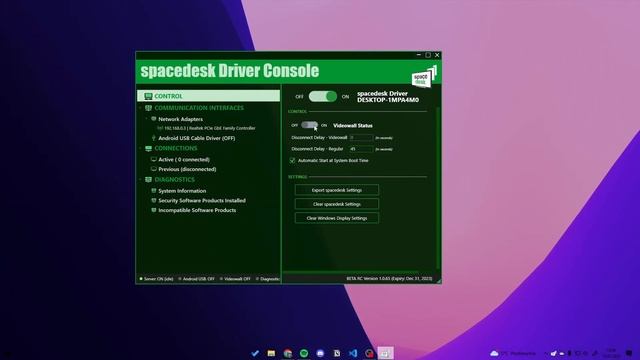Viewport: 640px width, 360px height.
Task: Toggle the spacedesk Driver ON/OFF switch
Action: [322, 96]
